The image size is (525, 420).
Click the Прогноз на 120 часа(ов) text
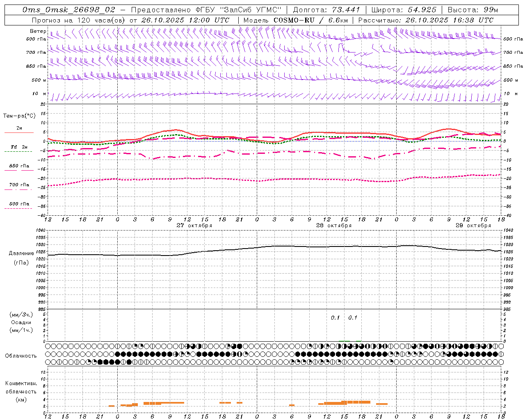pos(78,20)
